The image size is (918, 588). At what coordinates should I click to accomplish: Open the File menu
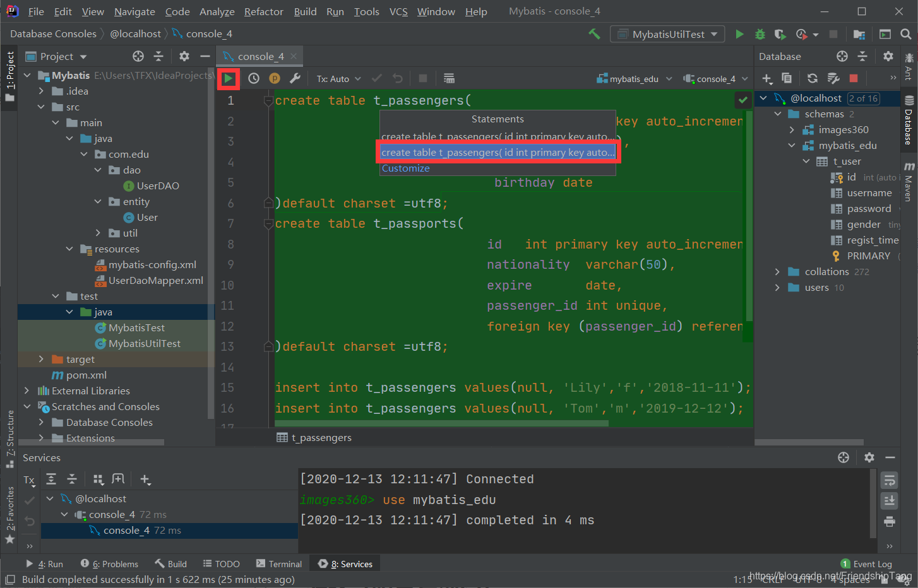coord(36,11)
